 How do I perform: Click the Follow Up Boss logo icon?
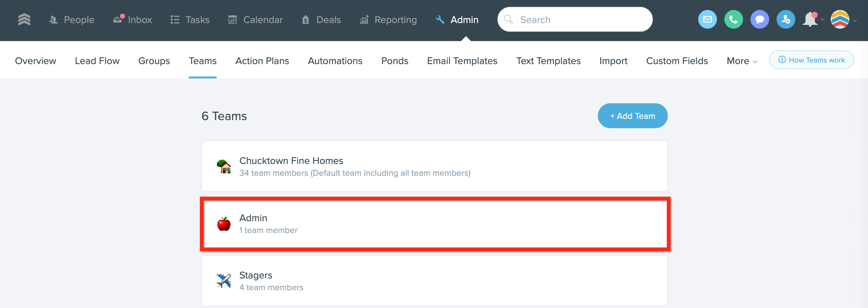pos(24,20)
